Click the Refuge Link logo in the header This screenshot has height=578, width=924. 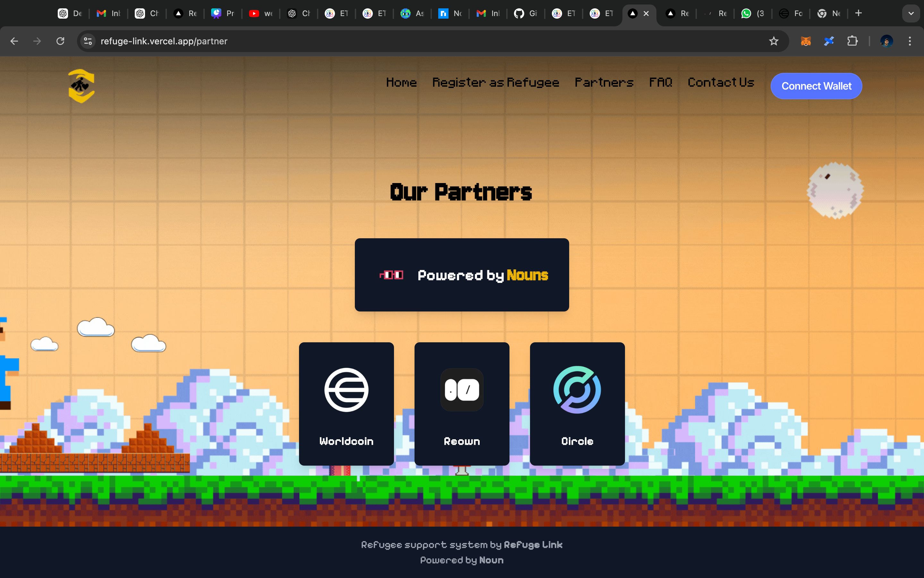[x=81, y=86]
